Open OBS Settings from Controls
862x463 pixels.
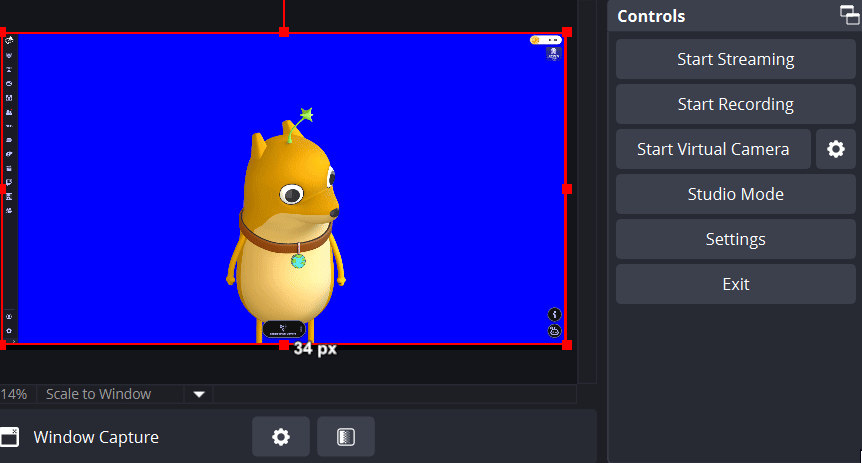click(735, 239)
